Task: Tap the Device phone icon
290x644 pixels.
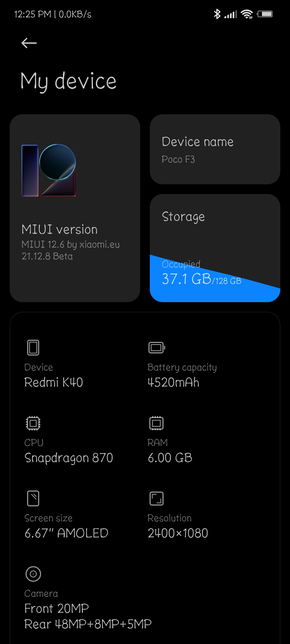Action: (33, 347)
